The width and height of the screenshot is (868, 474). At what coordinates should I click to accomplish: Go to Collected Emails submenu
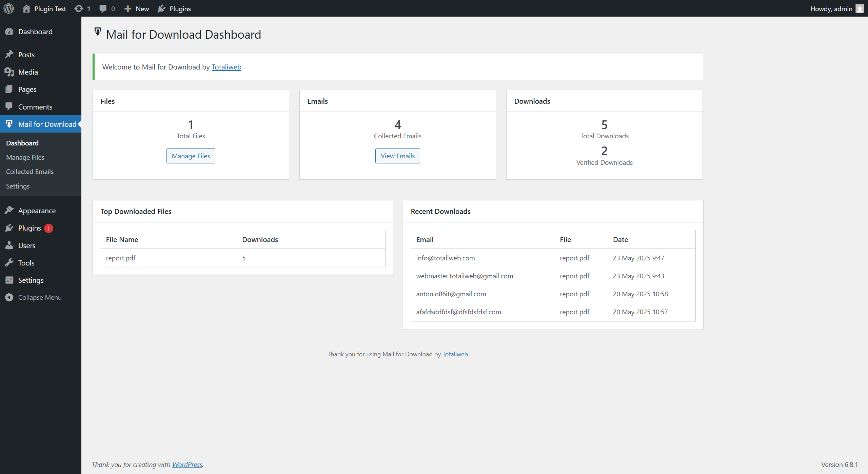click(30, 172)
